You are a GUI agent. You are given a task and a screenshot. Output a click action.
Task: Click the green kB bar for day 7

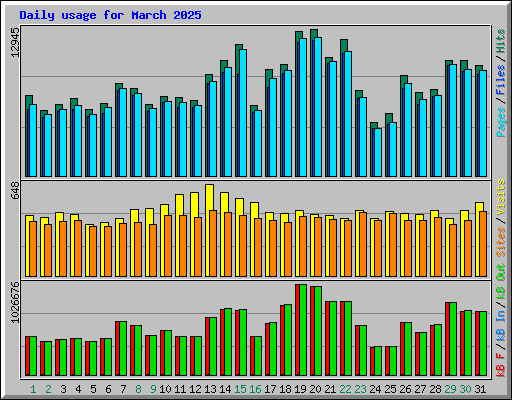pos(123,349)
